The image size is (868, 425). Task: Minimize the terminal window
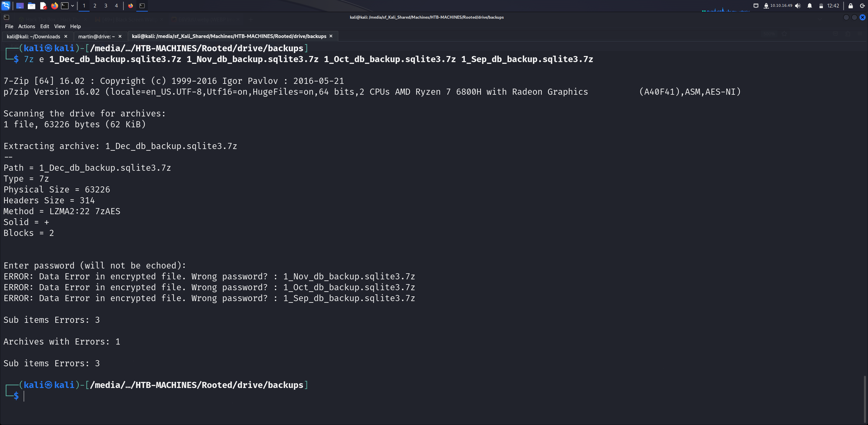click(846, 17)
